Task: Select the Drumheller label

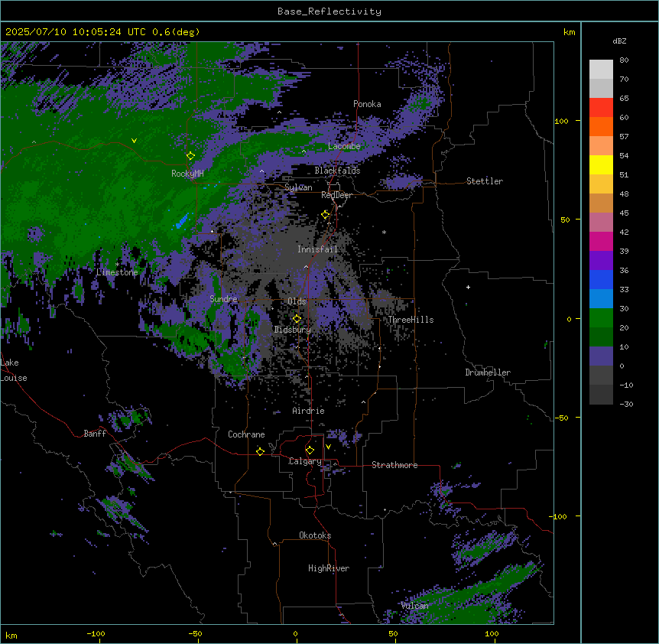Action: click(488, 372)
